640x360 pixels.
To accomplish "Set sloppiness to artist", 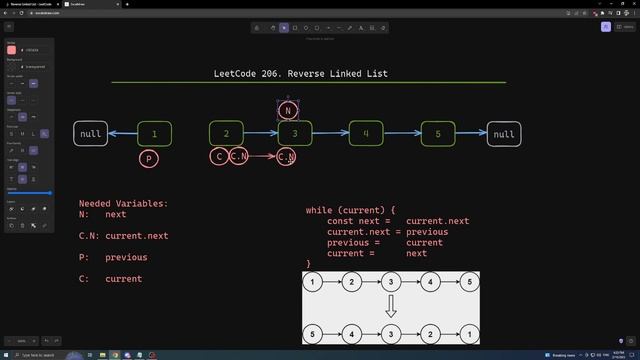I will tap(22, 117).
